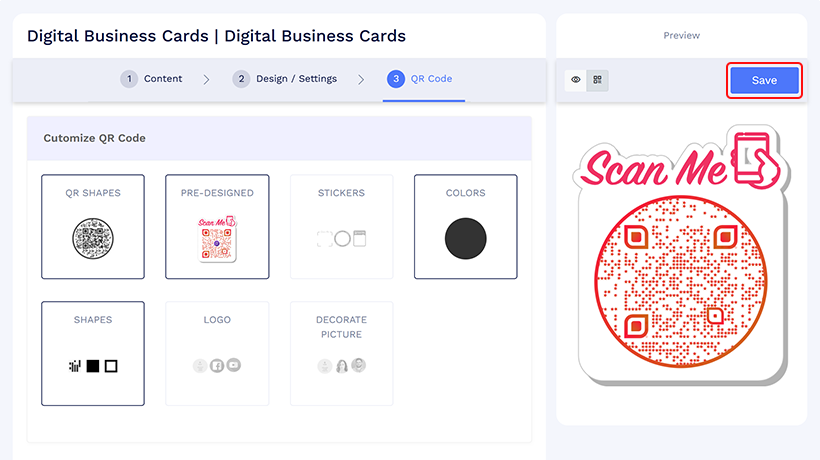Click the black circle under Colors
The image size is (820, 460).
465,238
